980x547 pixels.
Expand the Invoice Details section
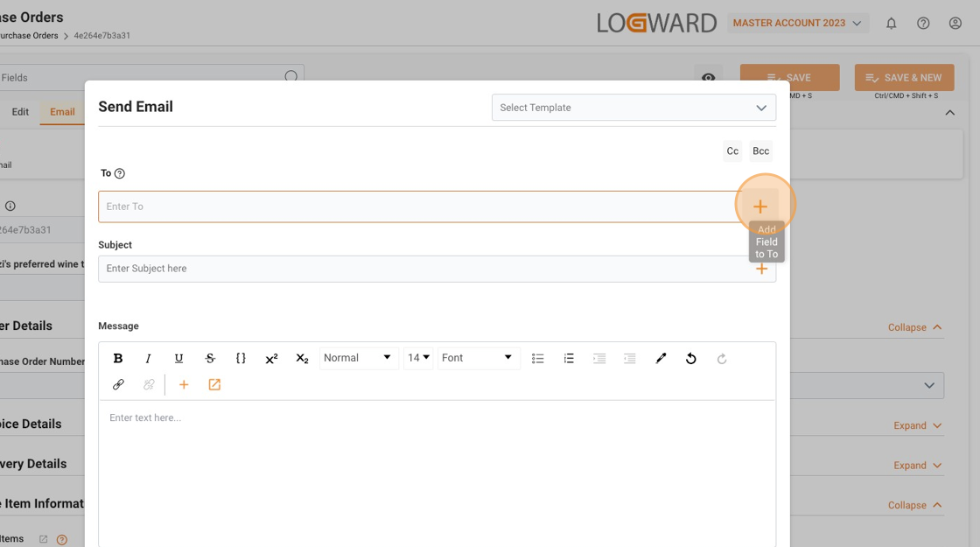[x=918, y=425]
